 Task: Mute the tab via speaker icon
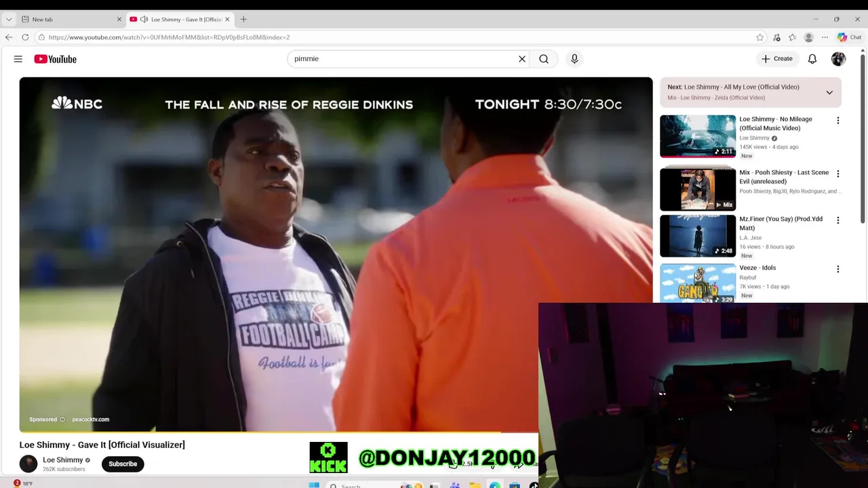144,19
